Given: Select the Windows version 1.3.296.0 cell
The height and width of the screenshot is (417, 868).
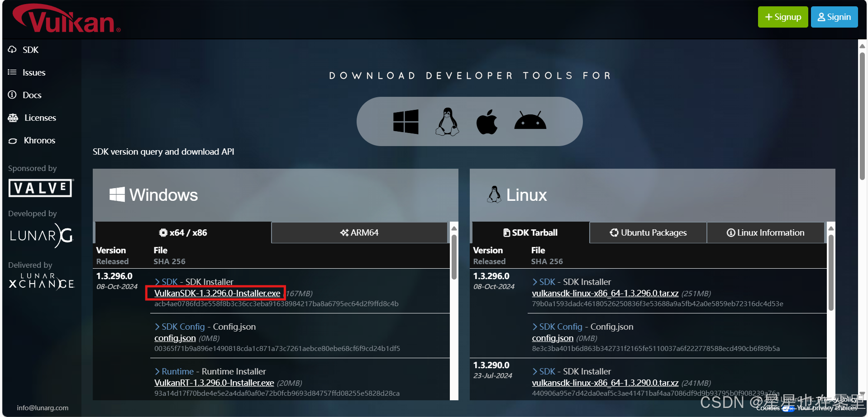Looking at the screenshot, I should (x=114, y=276).
